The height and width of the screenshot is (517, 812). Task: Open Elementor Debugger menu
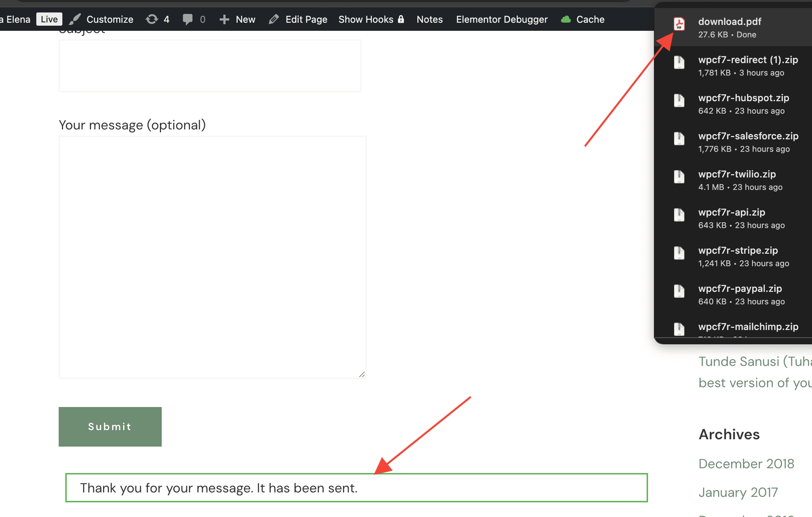[501, 19]
